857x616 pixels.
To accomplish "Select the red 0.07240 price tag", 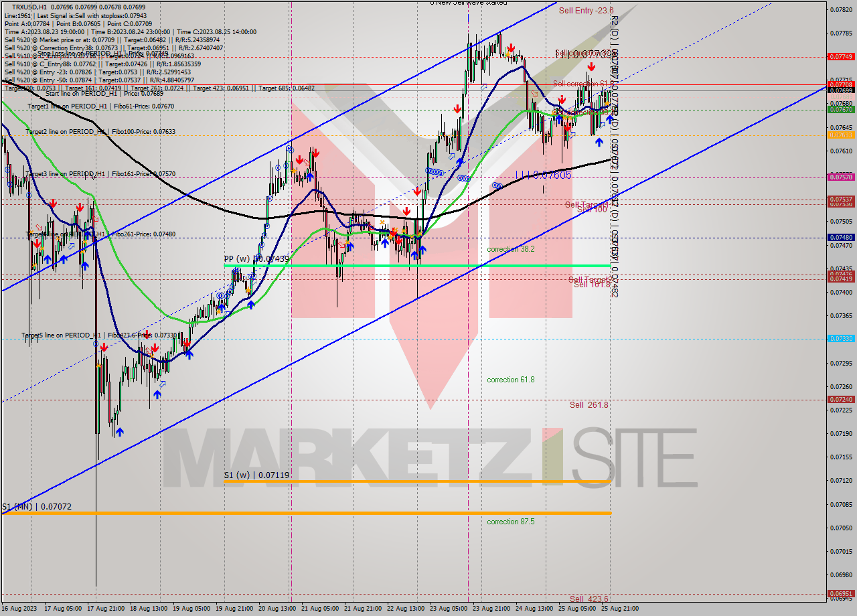I will (x=841, y=399).
